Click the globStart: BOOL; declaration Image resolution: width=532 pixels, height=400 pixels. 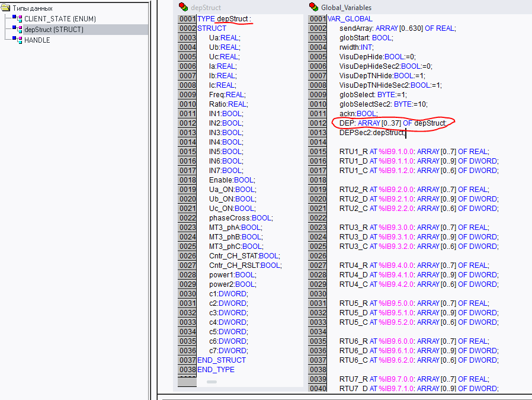click(366, 38)
